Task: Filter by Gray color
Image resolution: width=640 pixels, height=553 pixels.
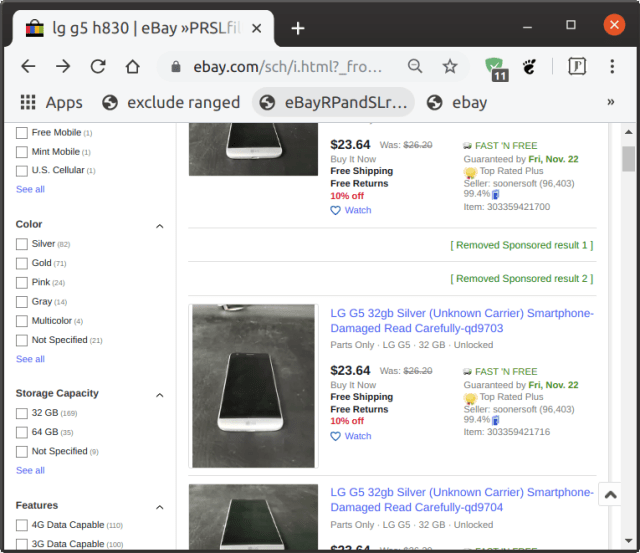Action: click(x=22, y=302)
